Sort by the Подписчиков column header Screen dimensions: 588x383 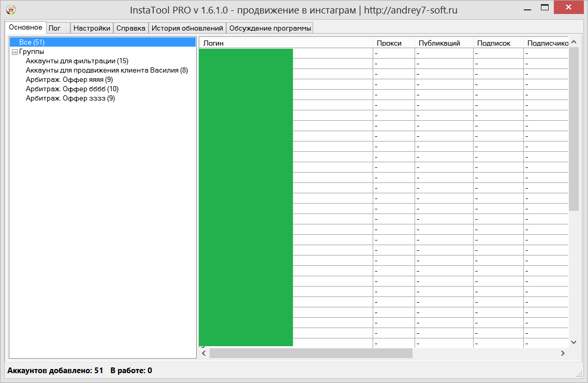point(546,43)
